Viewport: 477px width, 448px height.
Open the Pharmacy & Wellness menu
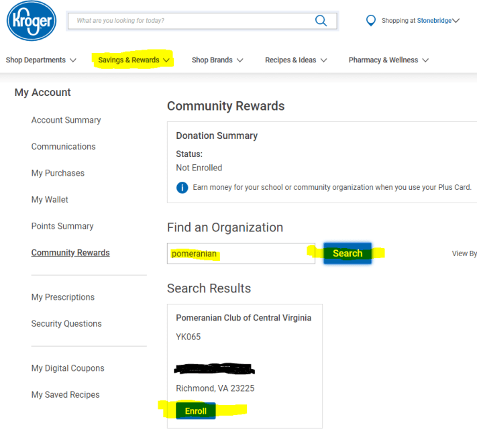pos(388,60)
